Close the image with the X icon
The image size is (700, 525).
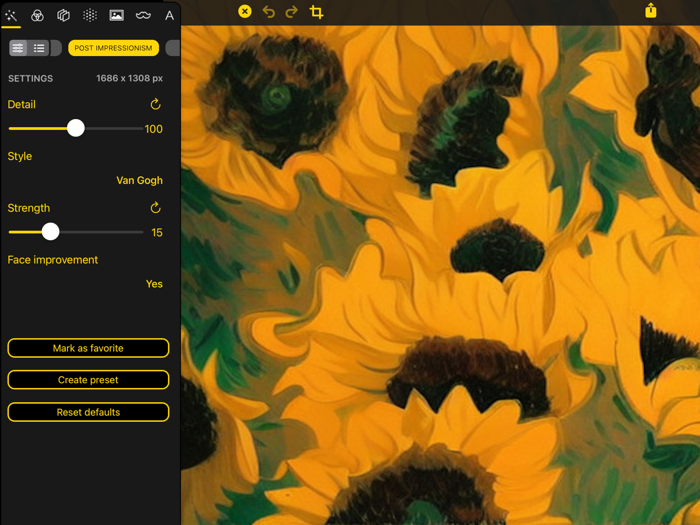[x=245, y=11]
